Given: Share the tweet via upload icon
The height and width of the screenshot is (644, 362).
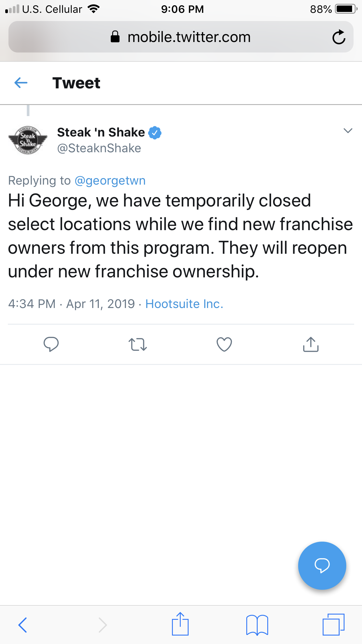Looking at the screenshot, I should coord(311,344).
